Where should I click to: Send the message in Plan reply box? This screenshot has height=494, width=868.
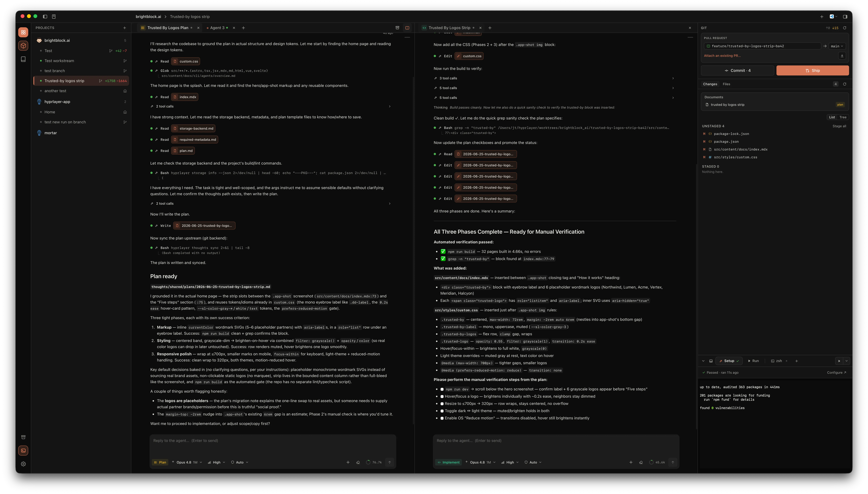(389, 462)
